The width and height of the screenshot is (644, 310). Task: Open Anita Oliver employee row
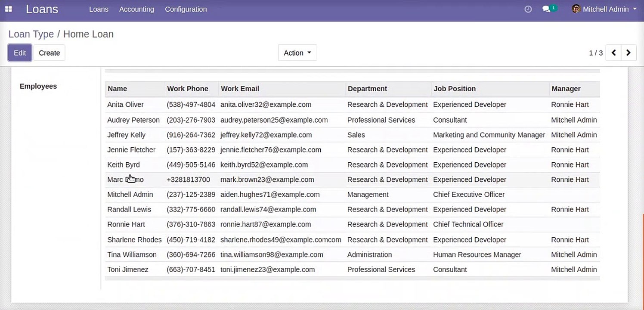(x=352, y=105)
